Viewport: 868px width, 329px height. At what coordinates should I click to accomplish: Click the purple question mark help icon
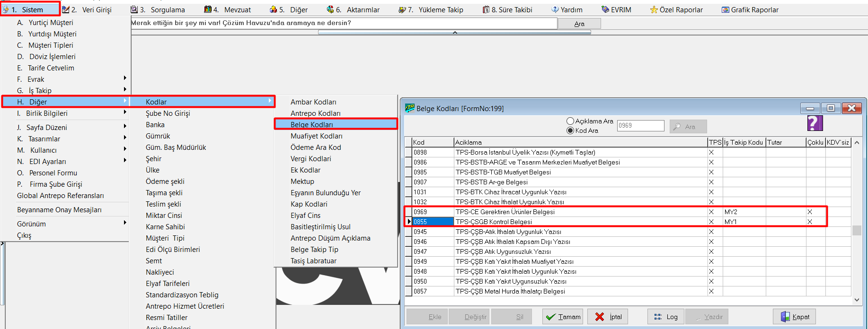click(x=815, y=123)
